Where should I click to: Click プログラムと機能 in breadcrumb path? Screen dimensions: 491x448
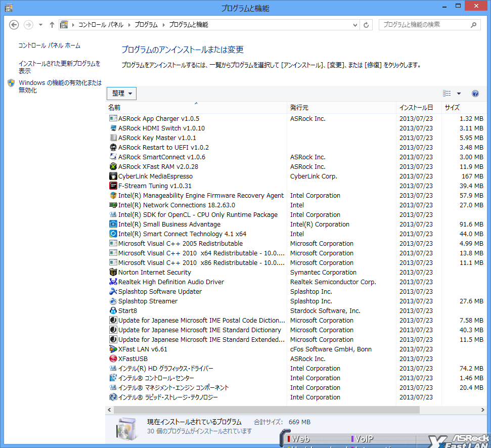point(189,25)
